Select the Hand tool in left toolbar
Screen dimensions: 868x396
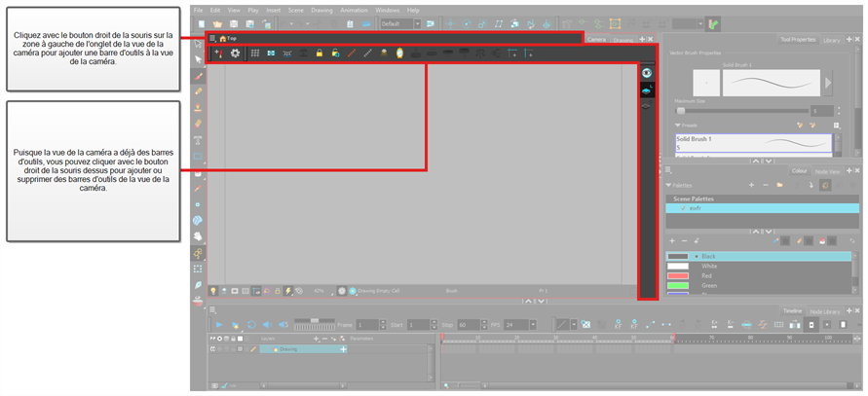click(198, 236)
